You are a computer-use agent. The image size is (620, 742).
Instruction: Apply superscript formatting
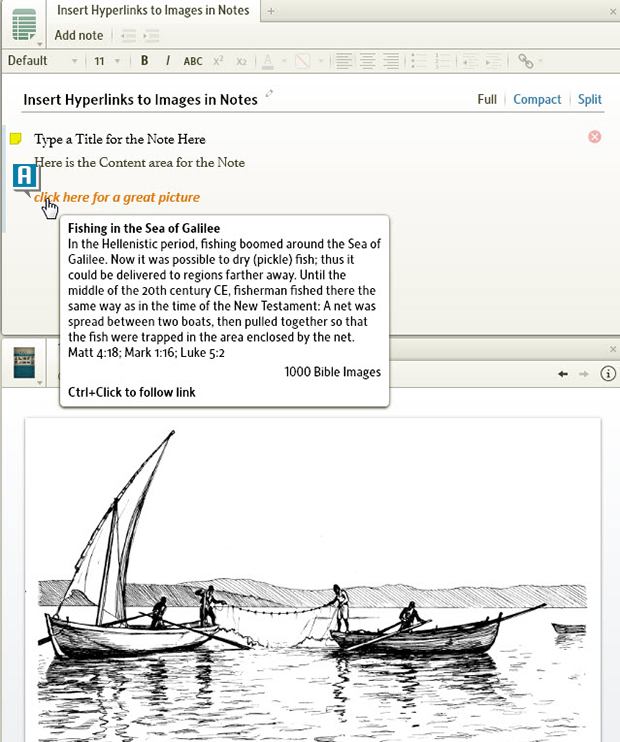pyautogui.click(x=219, y=61)
